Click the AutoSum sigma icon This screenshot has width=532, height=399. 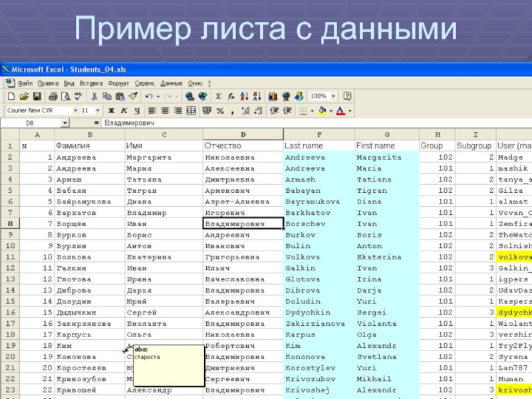(219, 96)
